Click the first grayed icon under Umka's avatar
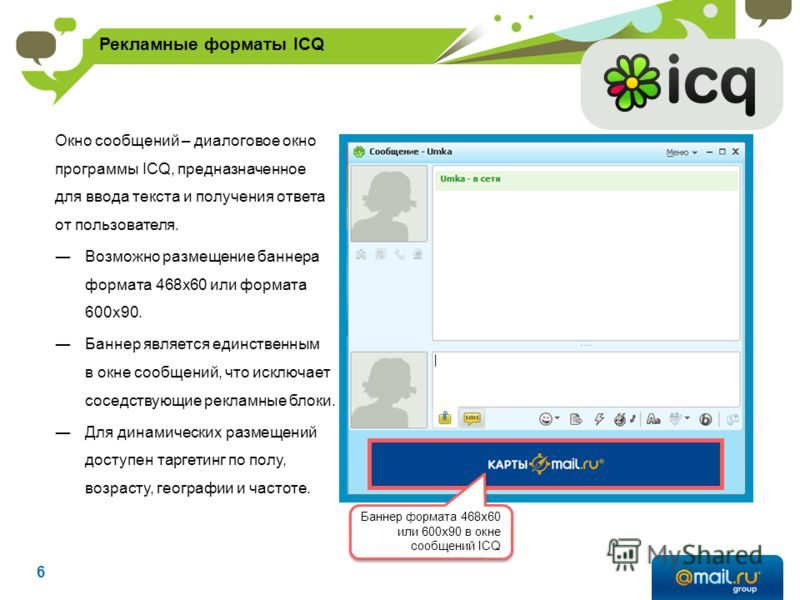Screen dimensions: 800x600 tap(361, 254)
